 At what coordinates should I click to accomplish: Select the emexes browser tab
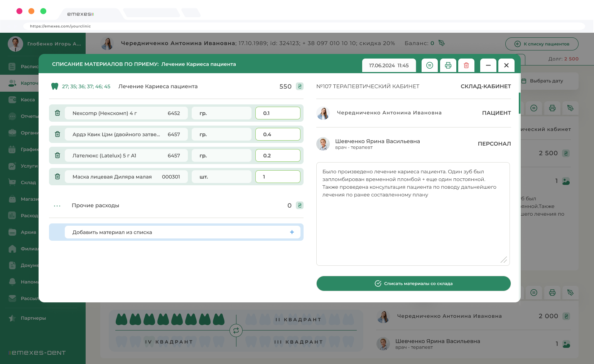point(80,14)
